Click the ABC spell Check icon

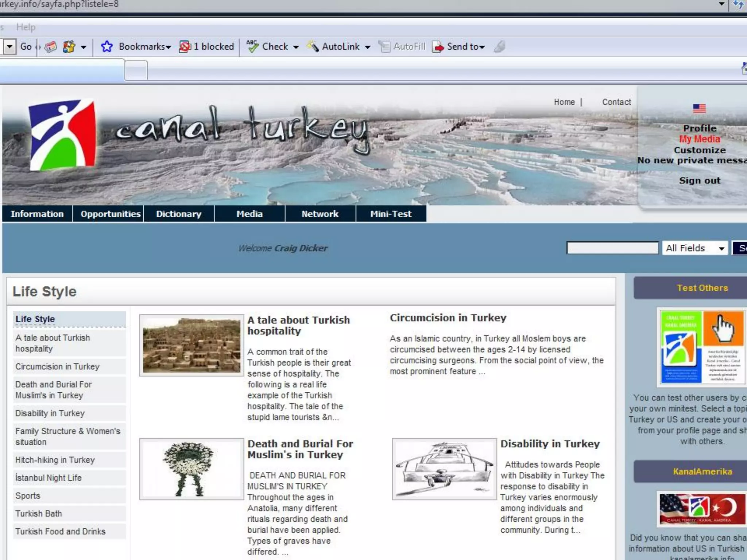pos(252,46)
